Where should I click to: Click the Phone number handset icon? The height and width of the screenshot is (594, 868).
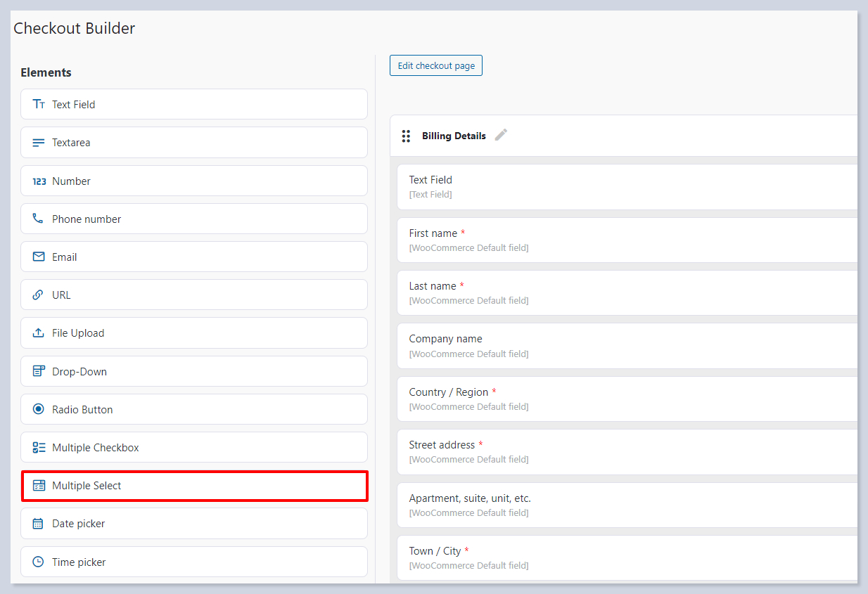point(38,219)
